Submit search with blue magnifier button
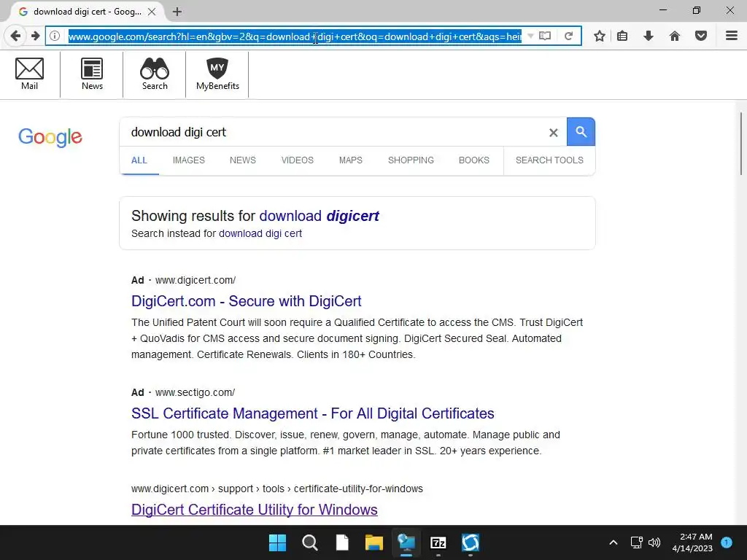This screenshot has width=747, height=560. pyautogui.click(x=581, y=131)
